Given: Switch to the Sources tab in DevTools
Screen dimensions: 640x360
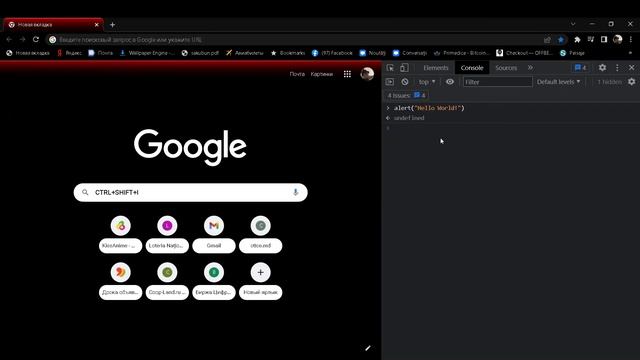Looking at the screenshot, I should [506, 68].
